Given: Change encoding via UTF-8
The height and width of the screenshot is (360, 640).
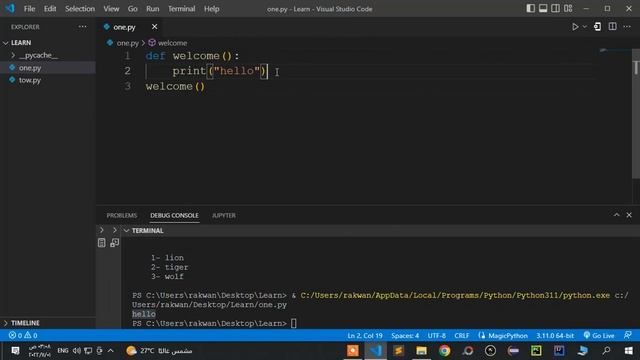Looking at the screenshot, I should click(x=437, y=336).
